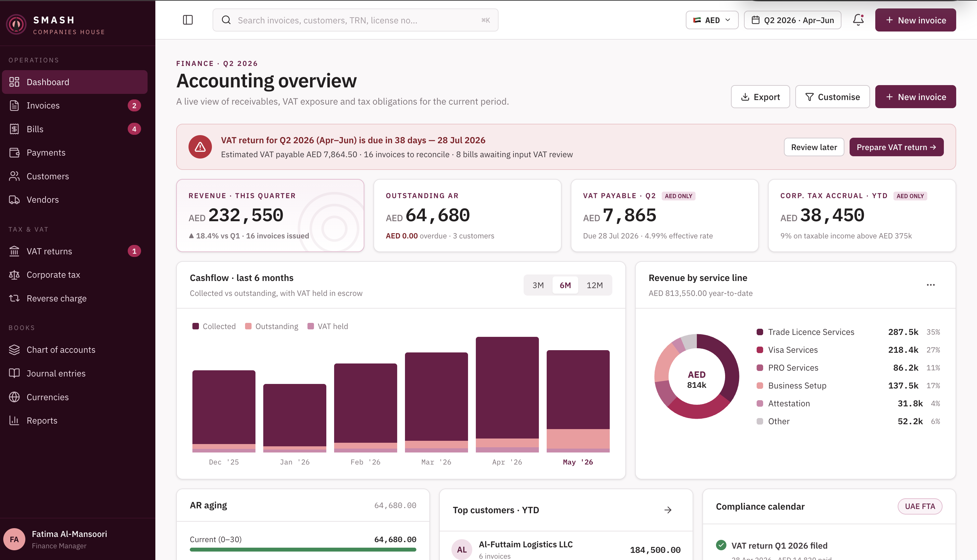The image size is (977, 560).
Task: Click the Apr '26 cashflow bar
Action: pos(507,394)
